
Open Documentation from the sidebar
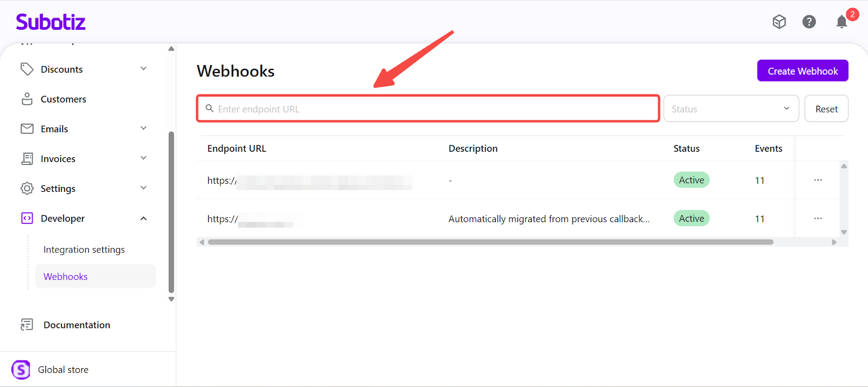pos(76,325)
